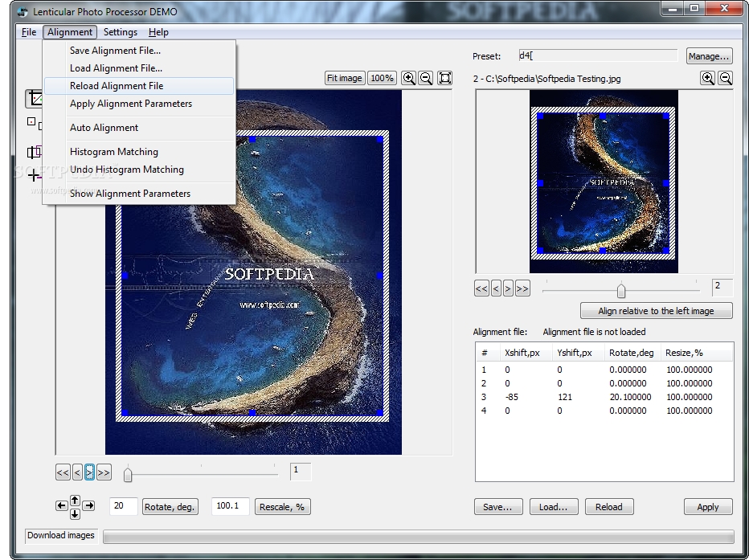The image size is (749, 560).
Task: Zoom out on the left image
Action: pos(426,78)
